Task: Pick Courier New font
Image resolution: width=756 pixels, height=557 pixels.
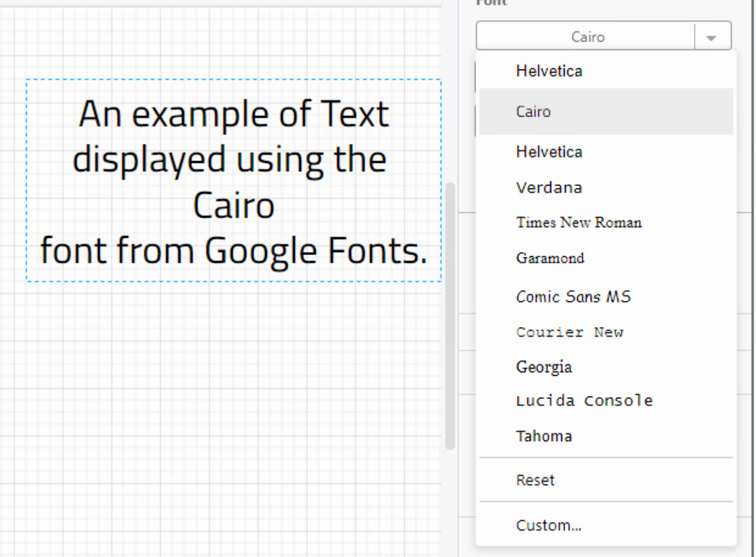Action: (606, 332)
